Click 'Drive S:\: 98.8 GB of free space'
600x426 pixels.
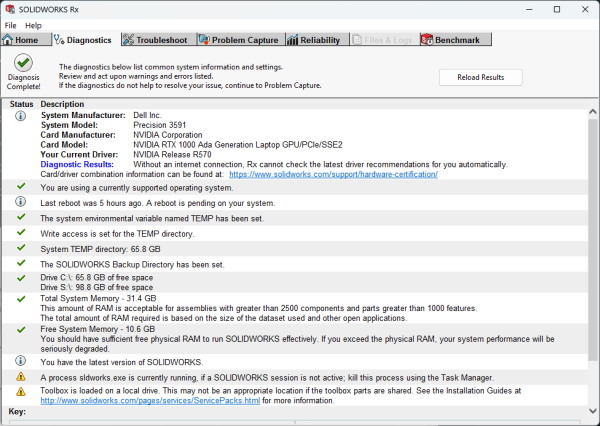(97, 287)
